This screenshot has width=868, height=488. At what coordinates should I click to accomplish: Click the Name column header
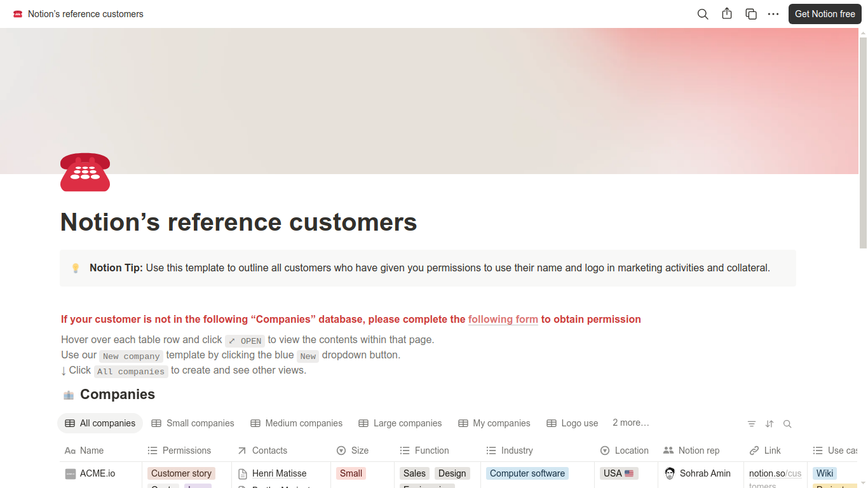tap(101, 451)
